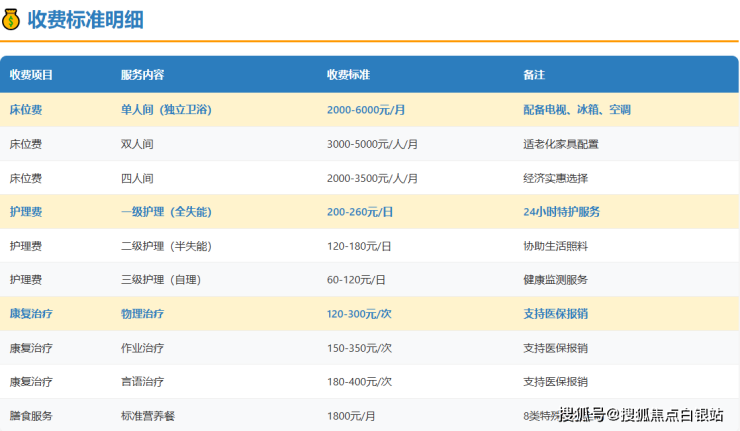Click the 适老化家具配置 remark

click(x=561, y=144)
